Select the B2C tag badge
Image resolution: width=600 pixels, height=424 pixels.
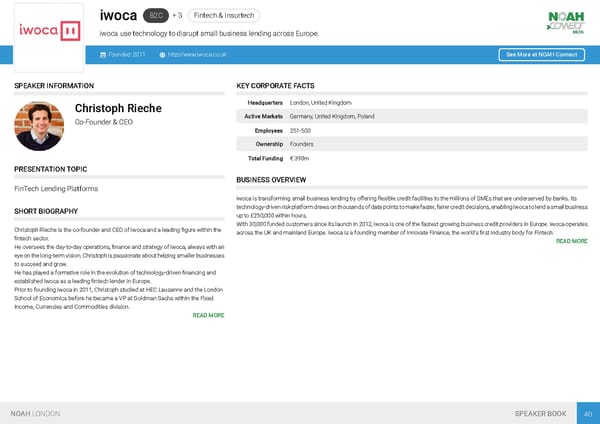(155, 16)
